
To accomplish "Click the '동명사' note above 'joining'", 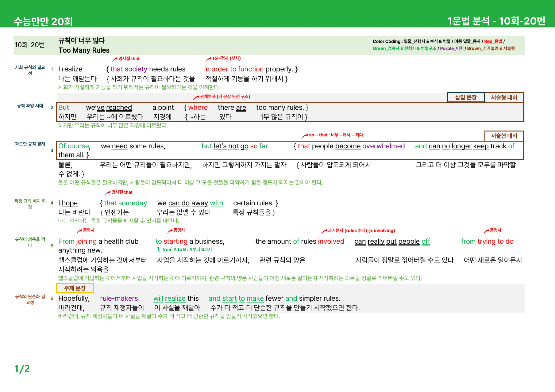I will [89, 230].
